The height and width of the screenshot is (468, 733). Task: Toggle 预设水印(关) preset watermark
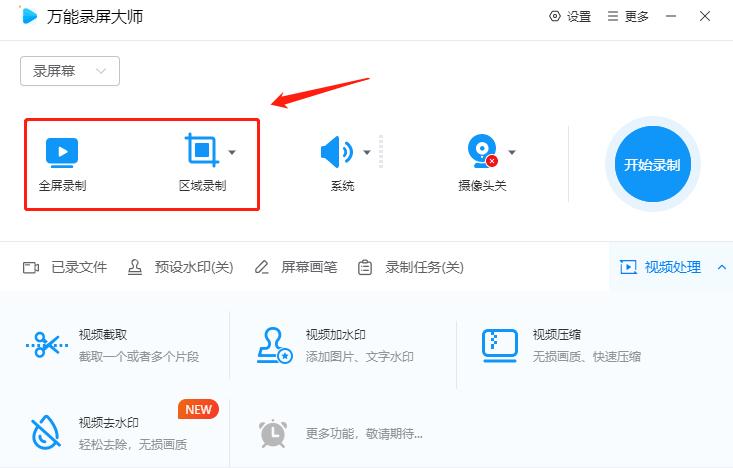pyautogui.click(x=180, y=267)
